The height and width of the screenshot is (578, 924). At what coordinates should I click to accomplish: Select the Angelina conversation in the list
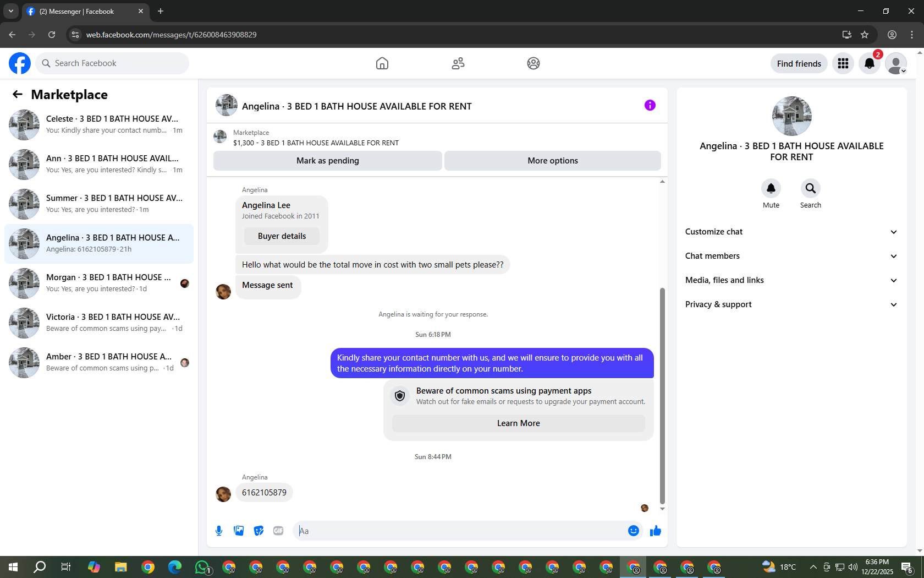tap(99, 244)
